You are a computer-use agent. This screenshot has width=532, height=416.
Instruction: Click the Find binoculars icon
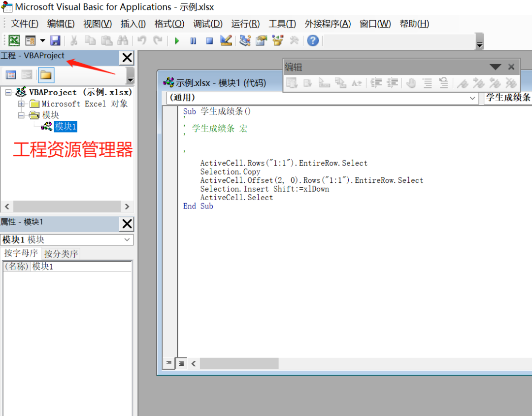coord(123,41)
